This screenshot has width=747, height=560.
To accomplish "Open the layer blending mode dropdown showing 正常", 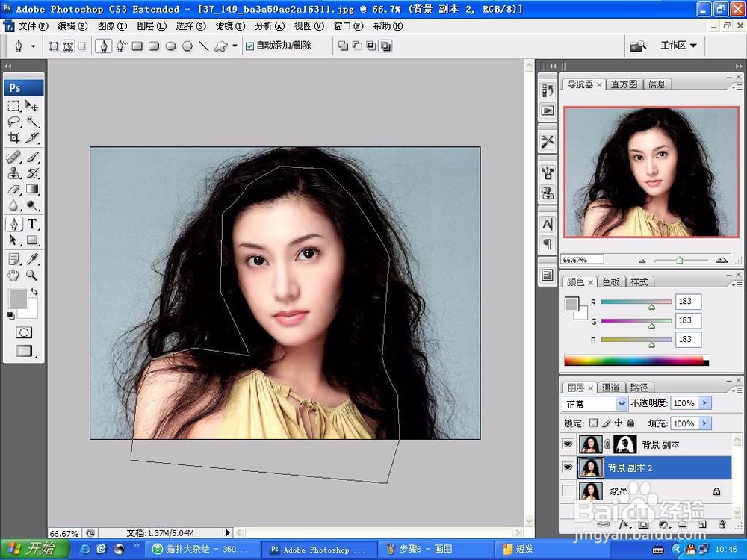I will (x=594, y=403).
